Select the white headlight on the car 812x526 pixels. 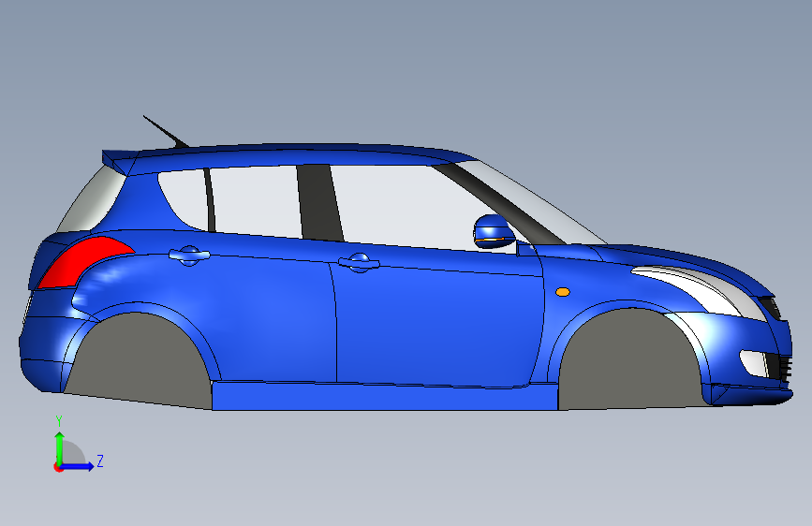point(697,293)
